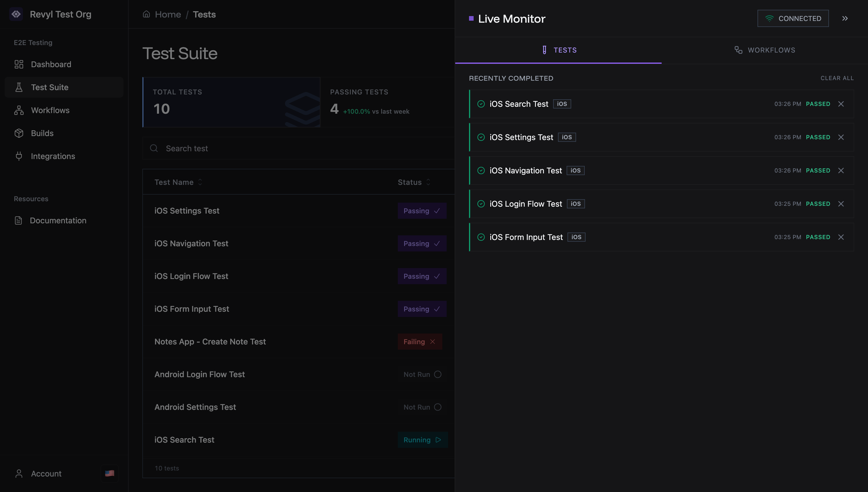Screen dimensions: 868x492
Task: Open Integrations from the sidebar icon
Action: pos(19,156)
